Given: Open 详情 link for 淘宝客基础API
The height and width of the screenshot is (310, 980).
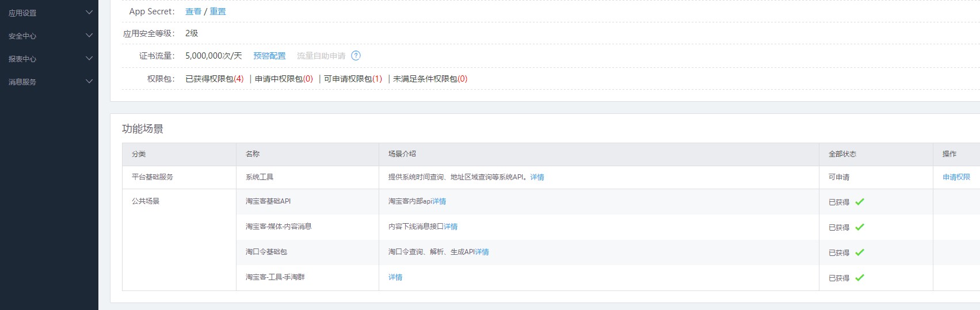Looking at the screenshot, I should (x=439, y=201).
